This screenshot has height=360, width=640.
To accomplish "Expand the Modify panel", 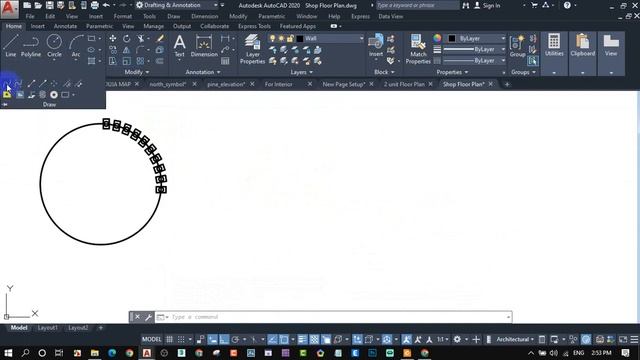I will click(x=137, y=72).
